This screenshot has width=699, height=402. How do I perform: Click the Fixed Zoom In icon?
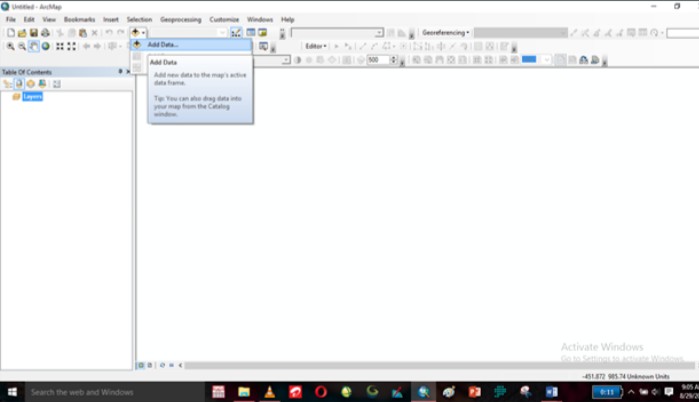pyautogui.click(x=60, y=46)
